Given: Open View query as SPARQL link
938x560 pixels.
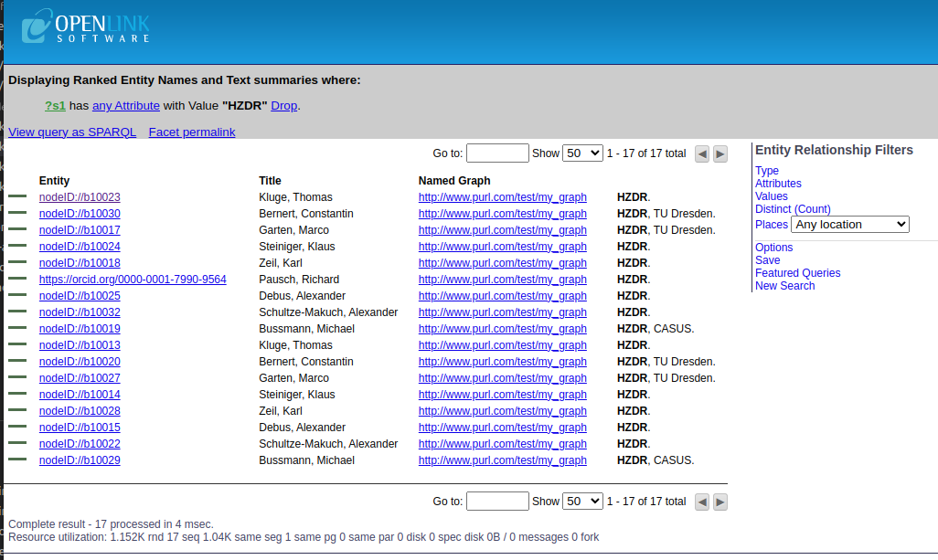Looking at the screenshot, I should tap(72, 132).
